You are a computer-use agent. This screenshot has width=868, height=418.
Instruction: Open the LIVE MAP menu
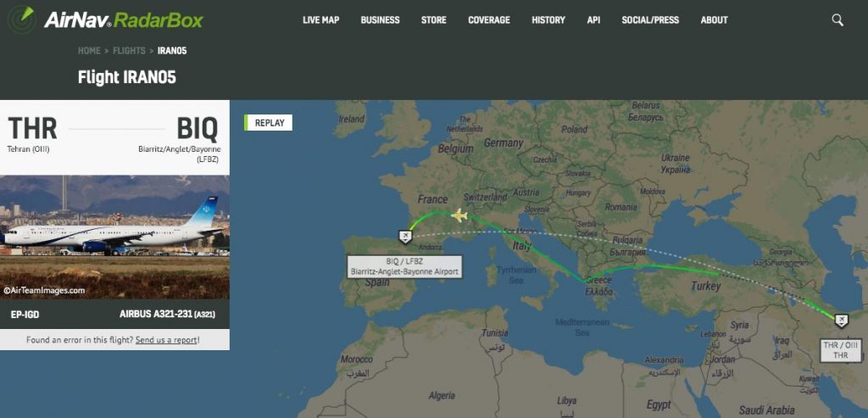tap(321, 20)
